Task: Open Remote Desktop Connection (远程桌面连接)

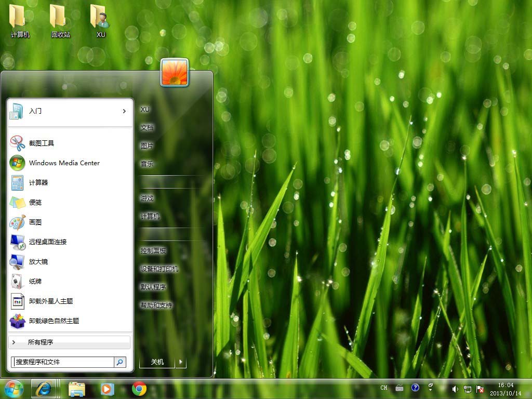Action: coord(47,242)
